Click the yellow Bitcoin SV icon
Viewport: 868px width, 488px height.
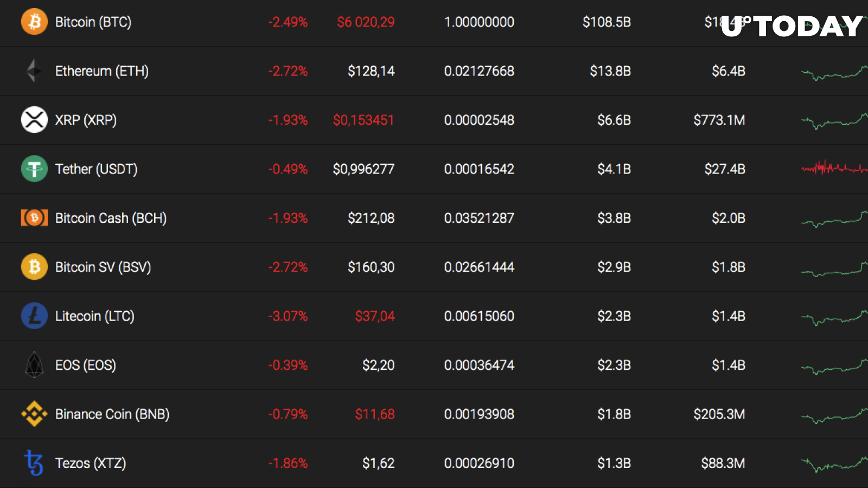click(34, 267)
